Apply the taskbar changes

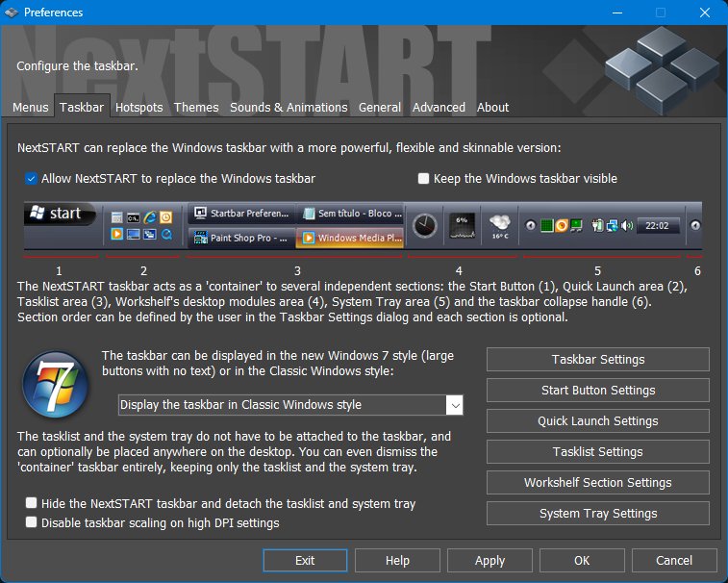490,560
